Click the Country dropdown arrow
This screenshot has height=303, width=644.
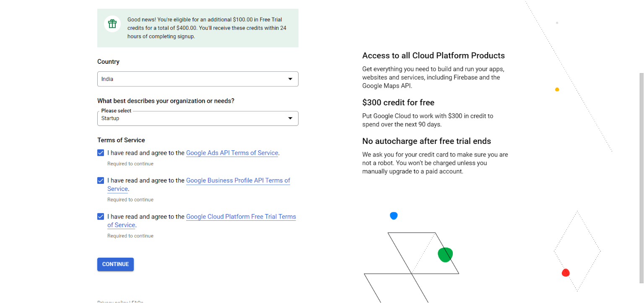tap(290, 79)
